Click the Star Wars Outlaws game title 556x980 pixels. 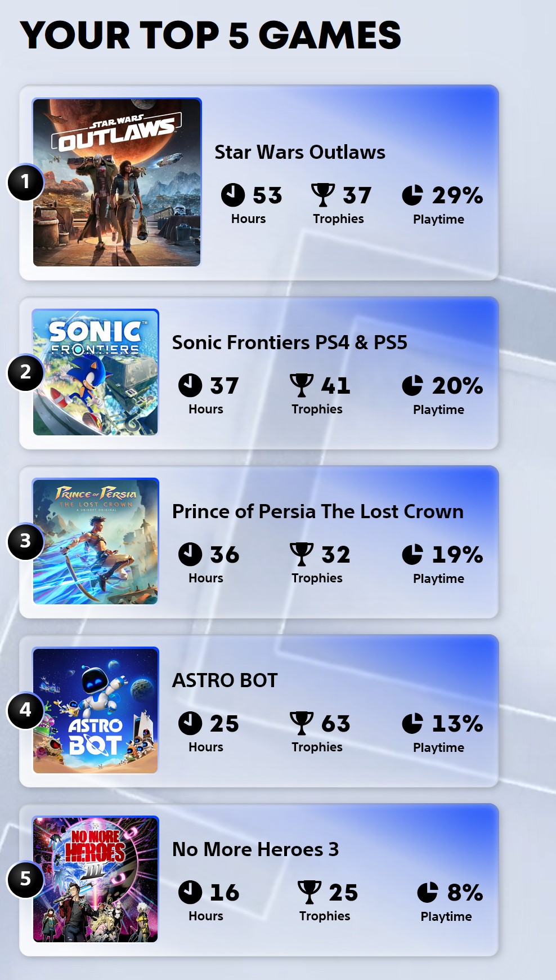[300, 152]
